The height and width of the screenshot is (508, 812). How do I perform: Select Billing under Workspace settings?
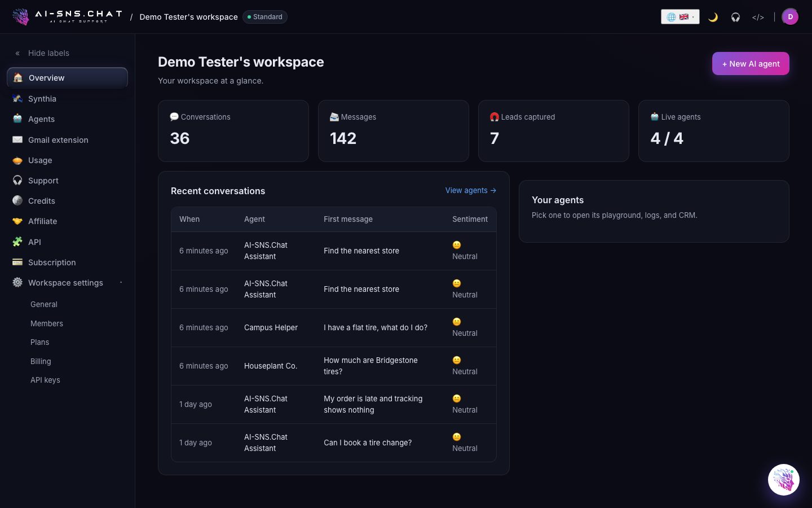click(x=41, y=361)
